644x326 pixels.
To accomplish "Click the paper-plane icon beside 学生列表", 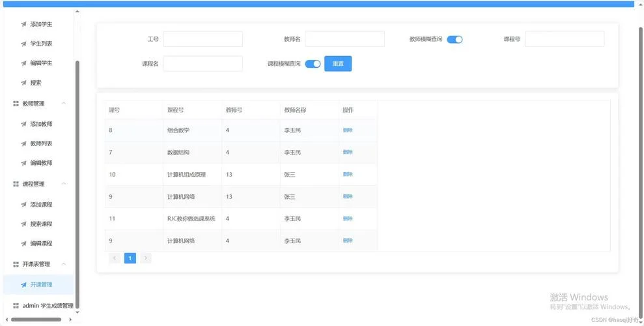I will (24, 44).
